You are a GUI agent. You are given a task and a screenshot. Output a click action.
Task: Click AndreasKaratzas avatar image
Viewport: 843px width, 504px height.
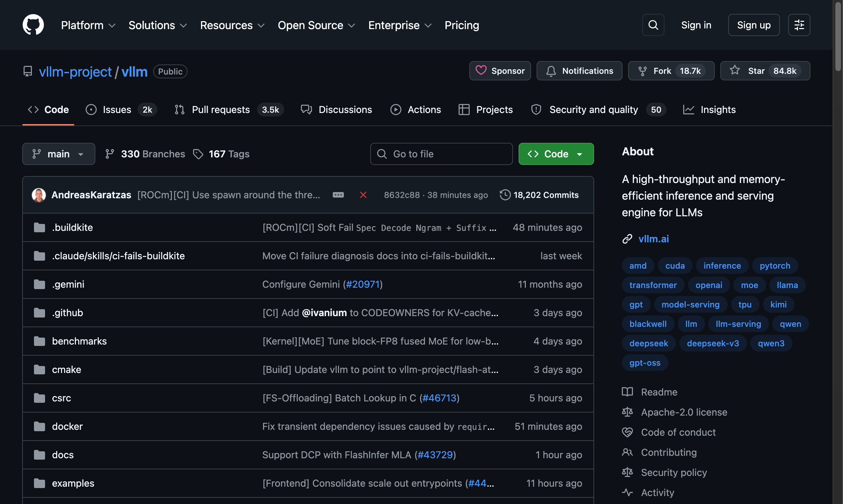point(39,195)
